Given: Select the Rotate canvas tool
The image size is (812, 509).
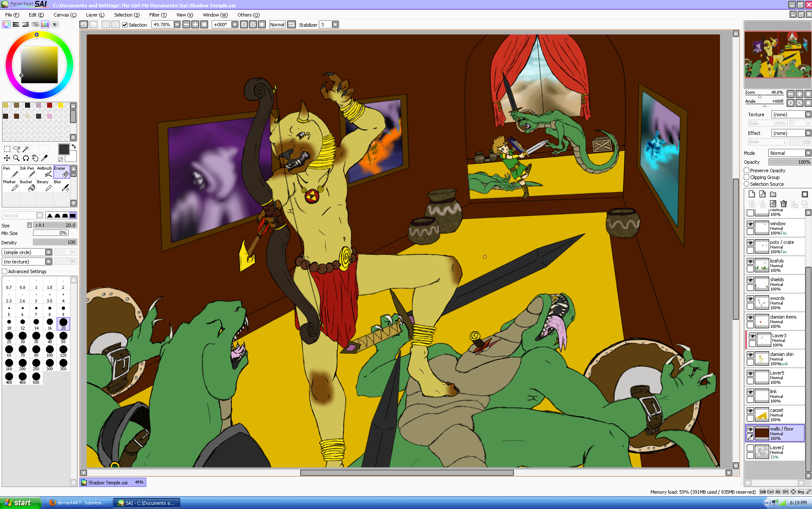Looking at the screenshot, I should click(x=26, y=158).
